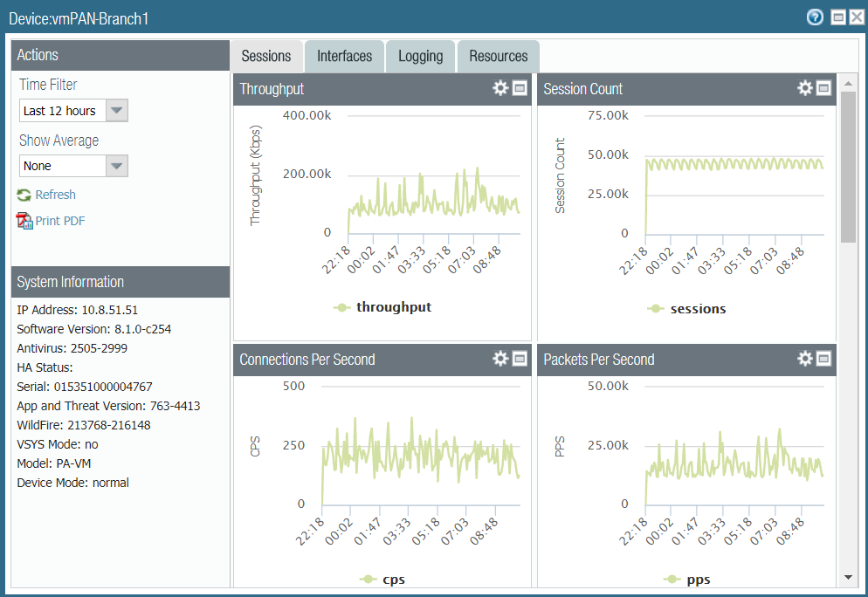Click the scrollbar down arrow
Screen dimensions: 868x597
pyautogui.click(x=848, y=578)
